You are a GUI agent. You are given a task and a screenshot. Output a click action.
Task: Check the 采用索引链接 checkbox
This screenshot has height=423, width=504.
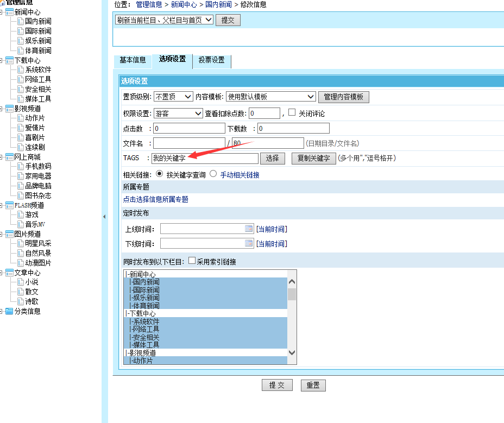tap(192, 260)
